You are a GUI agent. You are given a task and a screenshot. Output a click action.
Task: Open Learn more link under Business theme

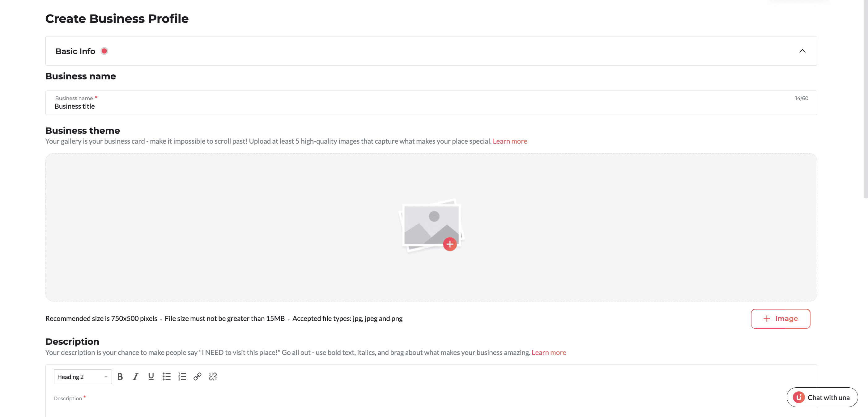(x=510, y=141)
